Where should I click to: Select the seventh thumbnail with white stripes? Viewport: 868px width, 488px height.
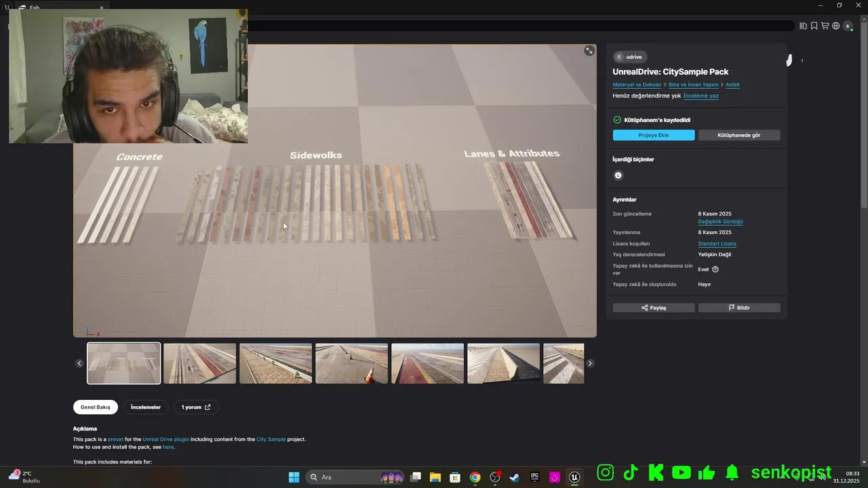pos(564,363)
